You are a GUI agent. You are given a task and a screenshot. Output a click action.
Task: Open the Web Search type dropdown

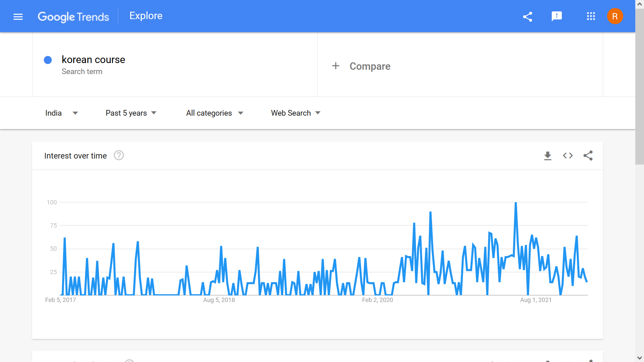coord(296,113)
